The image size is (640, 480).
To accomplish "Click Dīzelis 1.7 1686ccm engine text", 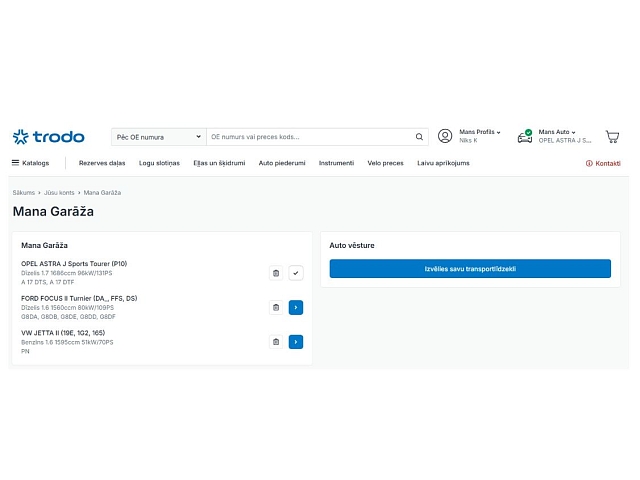I will [67, 273].
